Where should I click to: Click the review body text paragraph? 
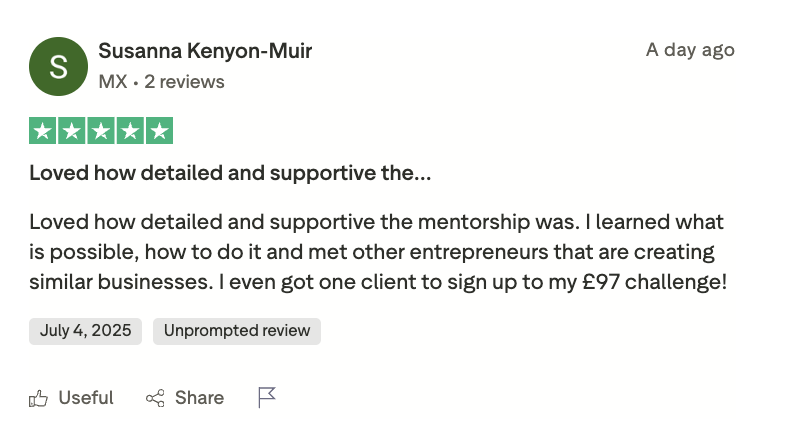coord(377,252)
